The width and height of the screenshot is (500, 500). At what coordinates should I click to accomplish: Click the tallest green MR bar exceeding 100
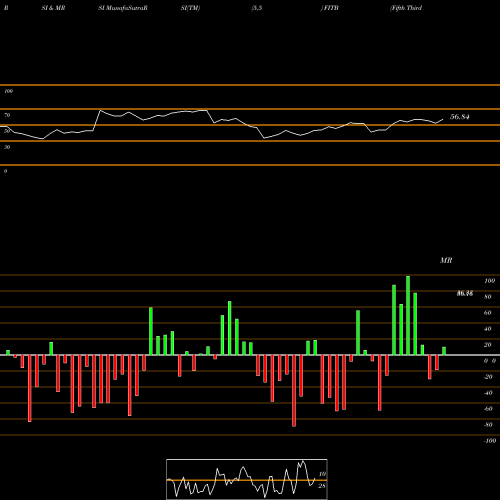click(x=408, y=315)
